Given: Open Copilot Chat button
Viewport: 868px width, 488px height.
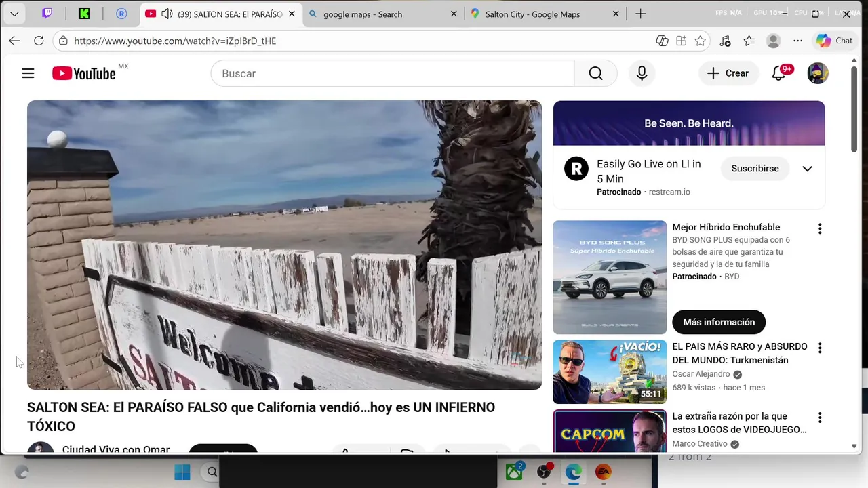Looking at the screenshot, I should coord(834,41).
